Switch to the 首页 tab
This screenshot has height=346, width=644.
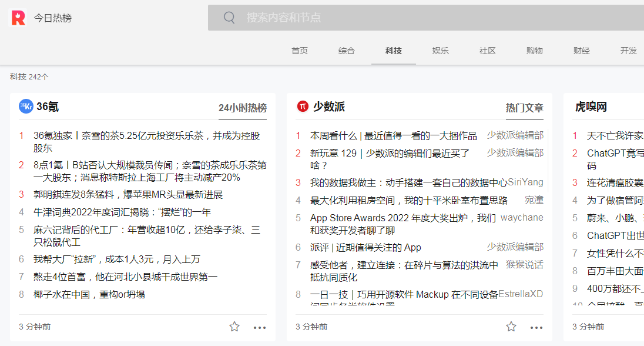click(300, 51)
